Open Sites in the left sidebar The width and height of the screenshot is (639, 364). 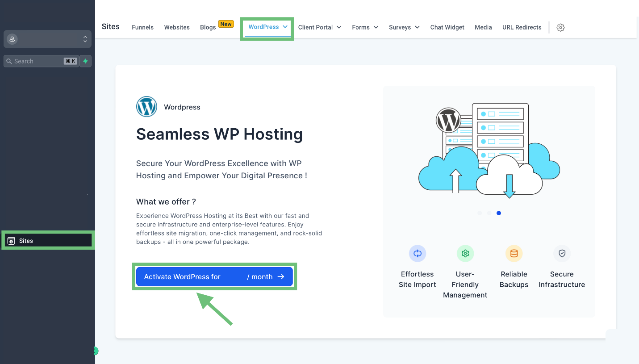point(48,241)
